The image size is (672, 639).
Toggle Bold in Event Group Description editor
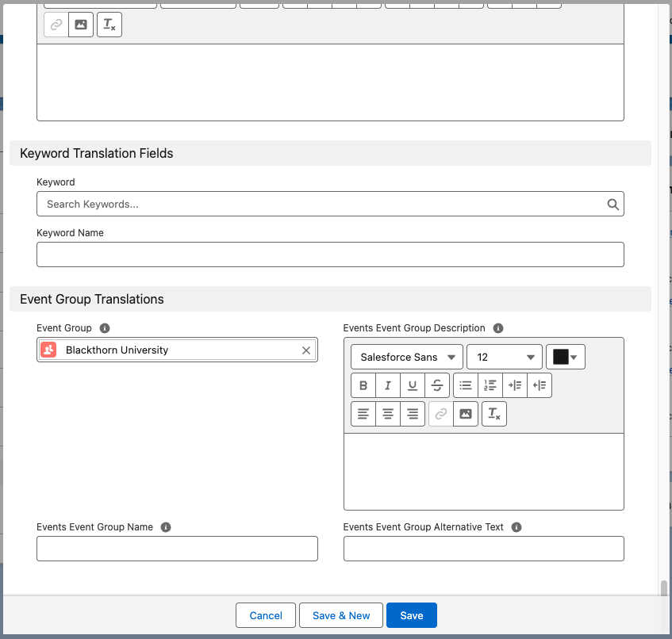pos(363,386)
